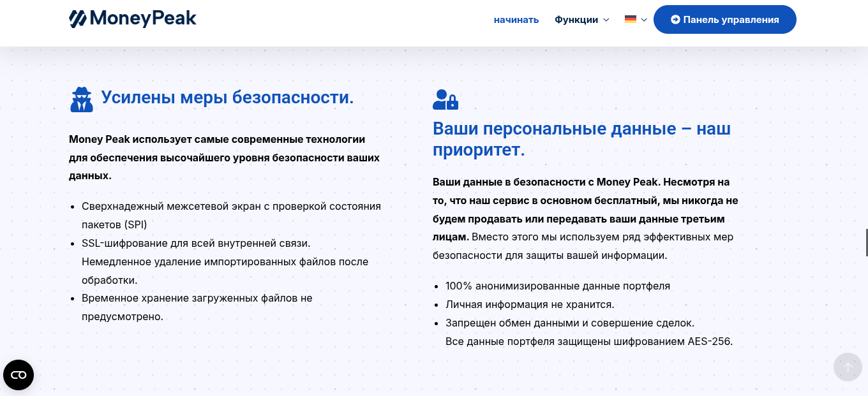Open the начинать nav link
This screenshot has height=396, width=868.
click(x=516, y=20)
